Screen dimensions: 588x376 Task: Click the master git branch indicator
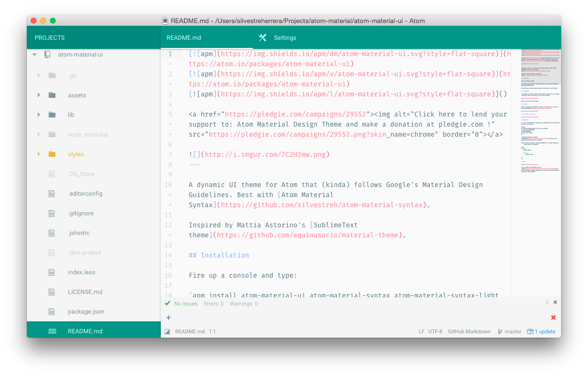coord(513,331)
